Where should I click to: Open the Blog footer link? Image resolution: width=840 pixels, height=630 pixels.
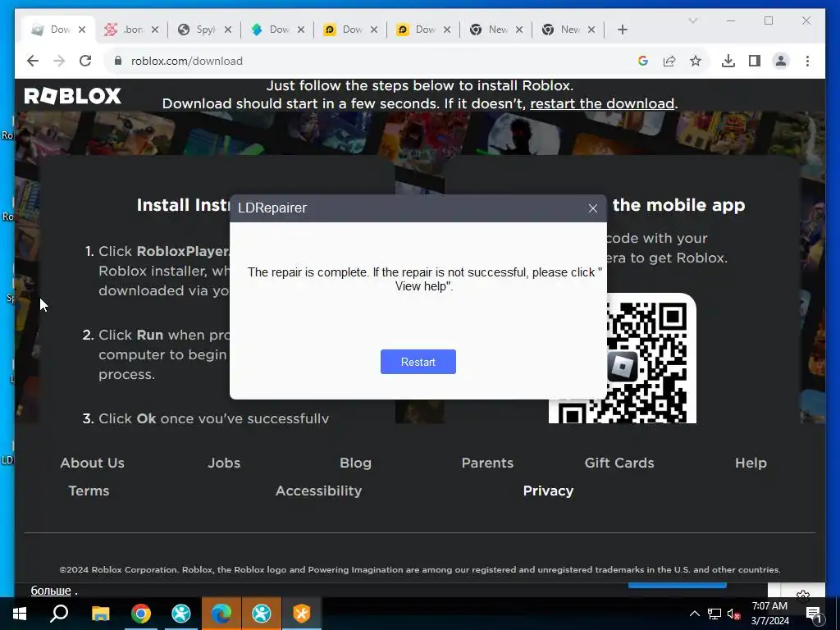pyautogui.click(x=355, y=463)
